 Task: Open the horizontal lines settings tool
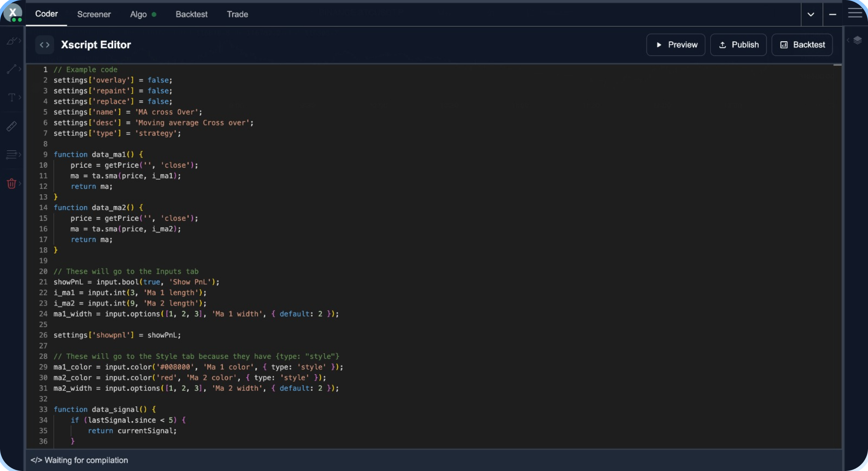tap(11, 155)
